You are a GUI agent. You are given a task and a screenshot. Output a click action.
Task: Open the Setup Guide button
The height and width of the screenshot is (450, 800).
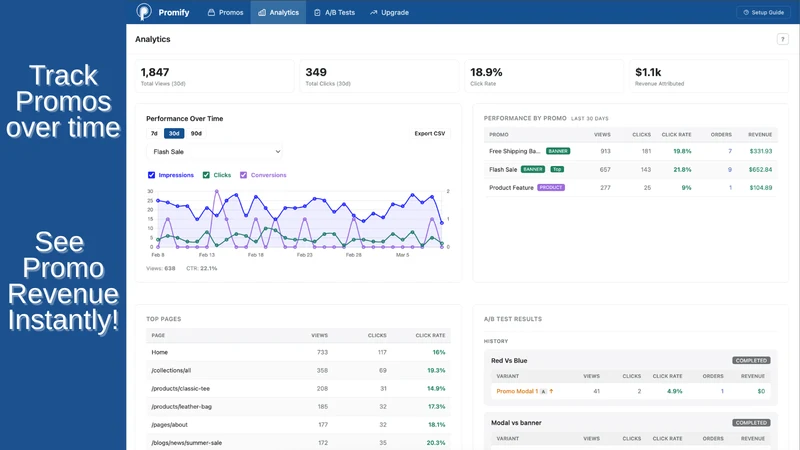pos(763,12)
